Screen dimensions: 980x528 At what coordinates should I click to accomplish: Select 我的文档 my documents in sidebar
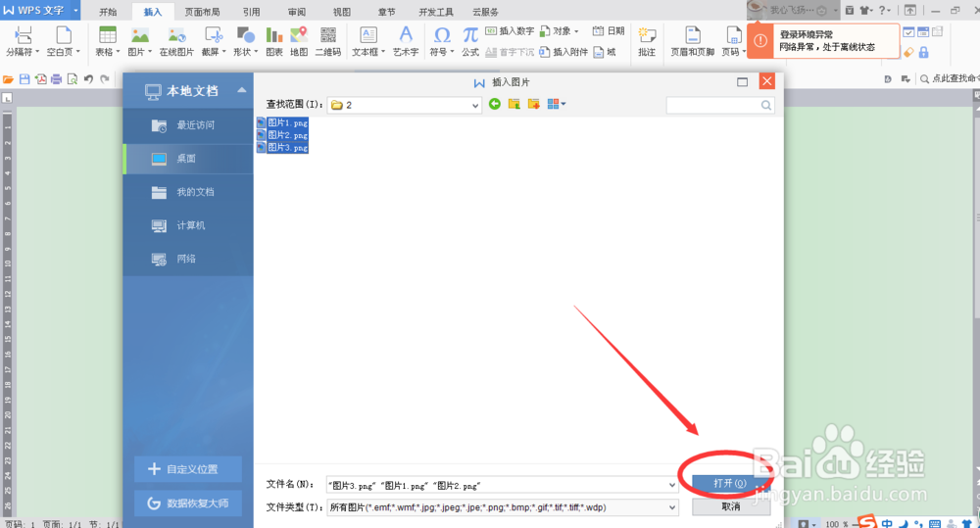point(188,192)
